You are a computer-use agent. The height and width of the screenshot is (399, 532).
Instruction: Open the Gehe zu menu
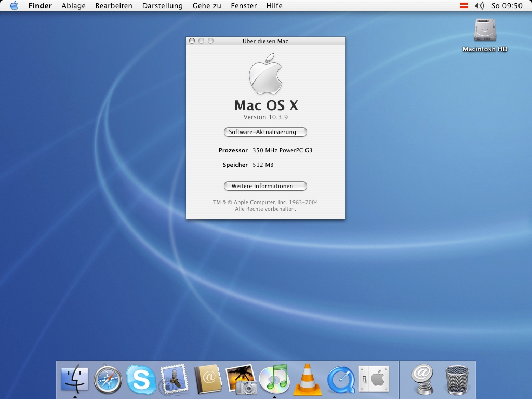(206, 6)
